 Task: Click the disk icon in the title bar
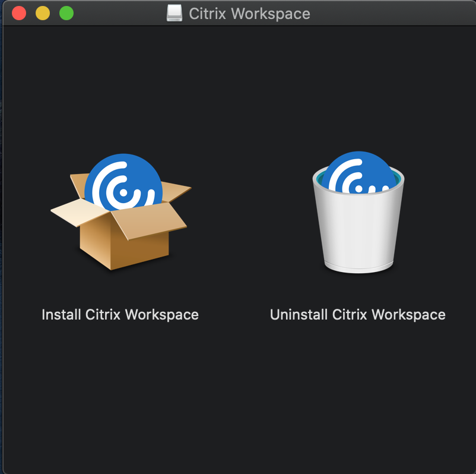pos(174,13)
